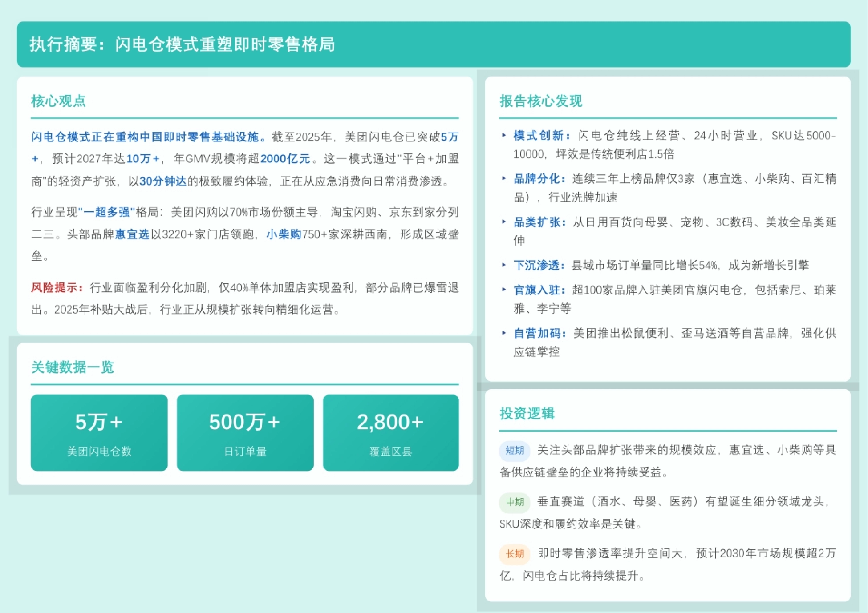
Task: Click the bullet arrow before 品类扩张
Action: [504, 222]
